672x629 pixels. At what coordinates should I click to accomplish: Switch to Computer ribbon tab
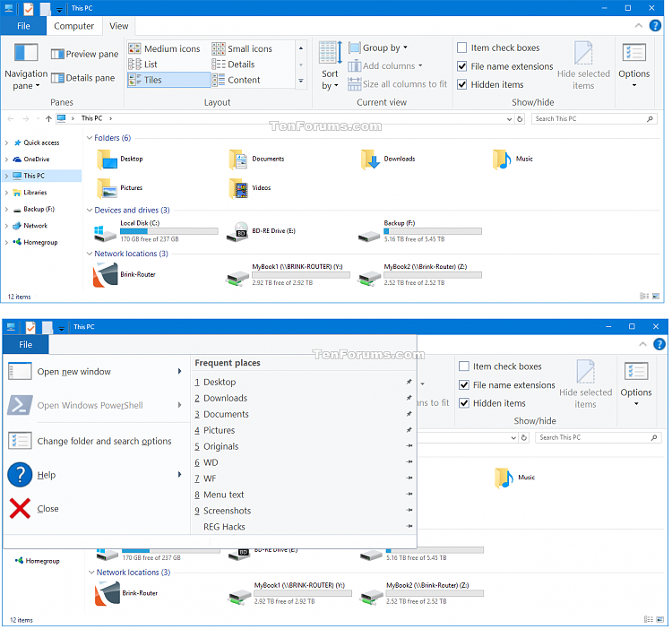[73, 26]
